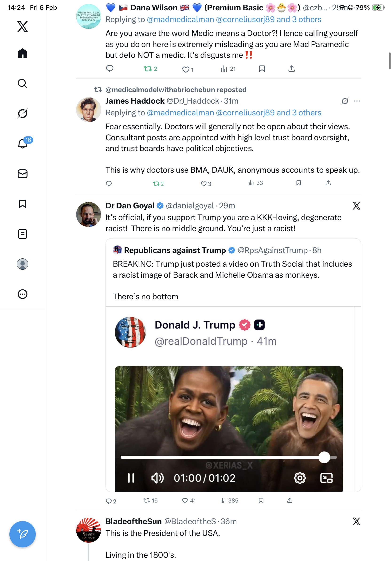Repost James Haddock's reply
Screen dimensions: 392x561
pos(156,183)
